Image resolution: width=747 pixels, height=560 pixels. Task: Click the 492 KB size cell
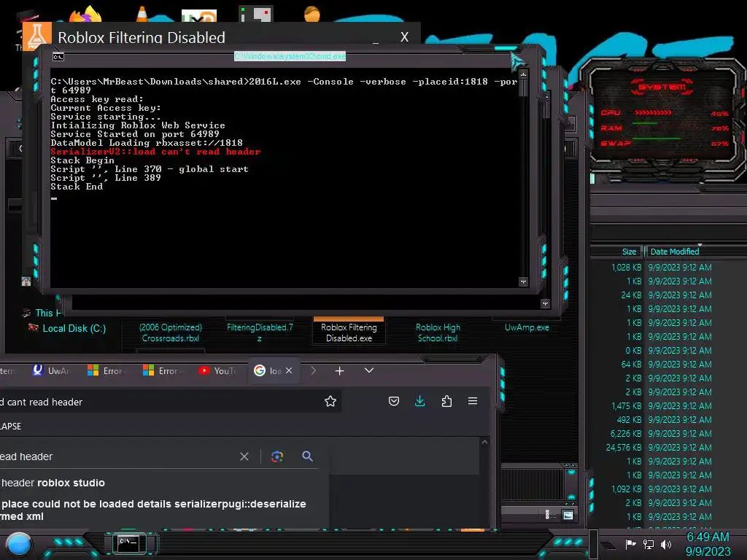629,419
